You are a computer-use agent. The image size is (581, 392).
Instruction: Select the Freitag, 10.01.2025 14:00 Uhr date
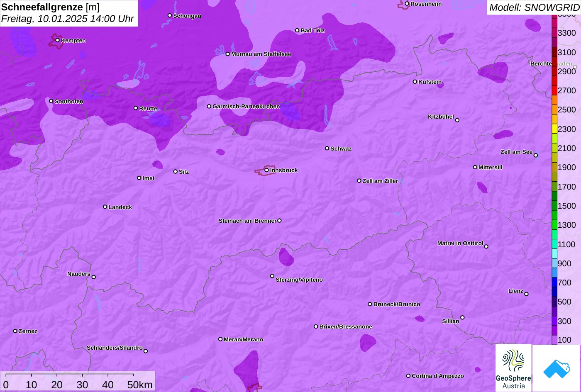[68, 19]
